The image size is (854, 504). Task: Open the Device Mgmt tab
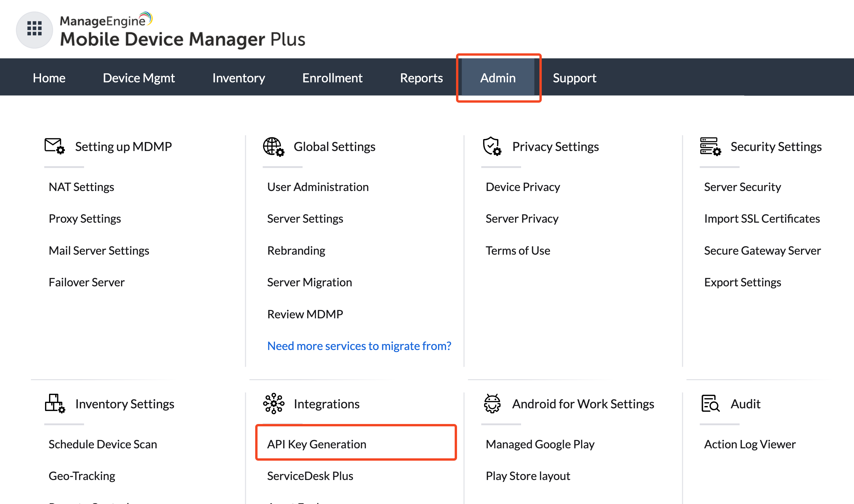[x=139, y=78]
